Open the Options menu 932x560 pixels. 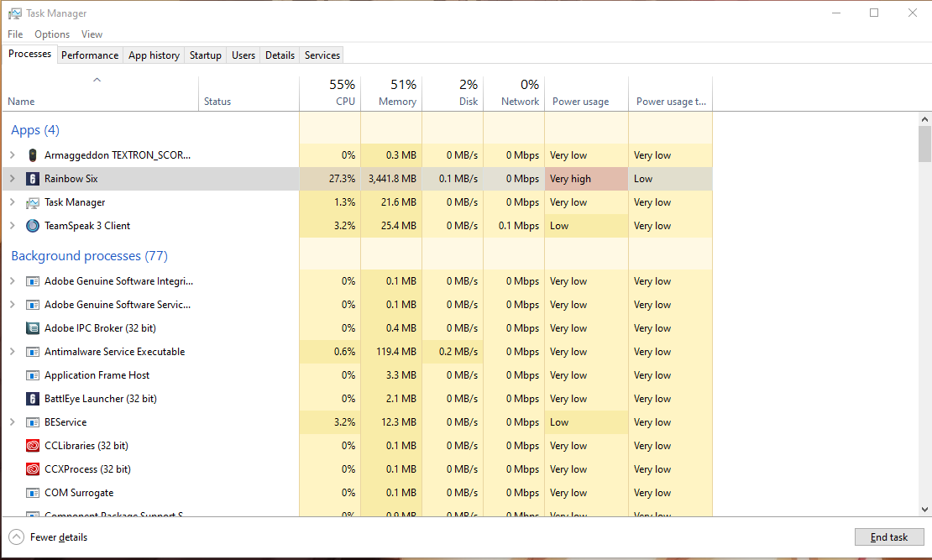point(52,34)
